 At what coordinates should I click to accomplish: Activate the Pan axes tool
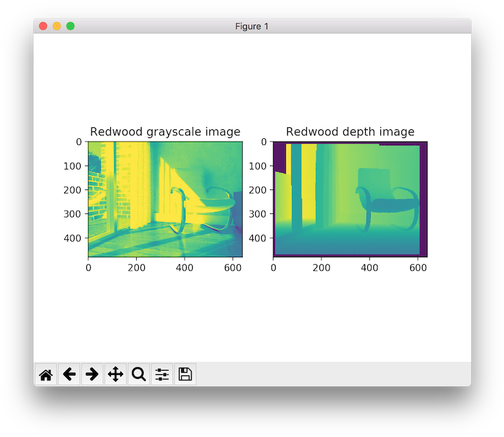pos(116,374)
